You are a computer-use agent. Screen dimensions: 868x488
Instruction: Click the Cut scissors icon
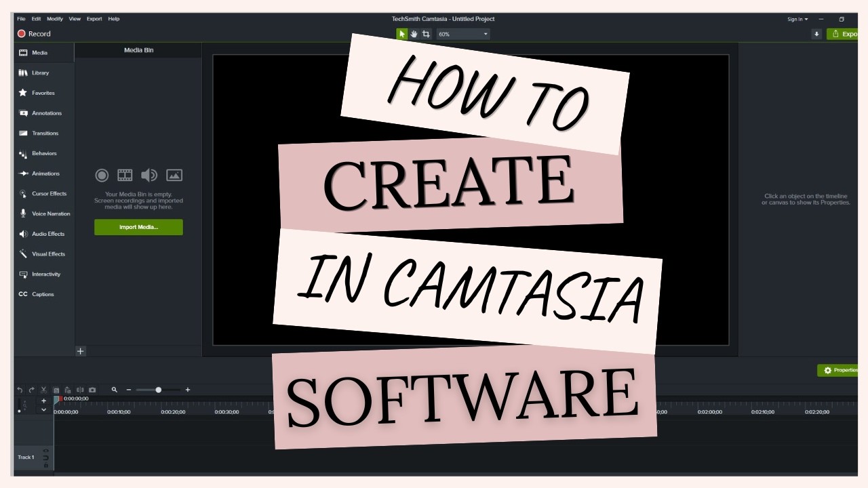(43, 390)
